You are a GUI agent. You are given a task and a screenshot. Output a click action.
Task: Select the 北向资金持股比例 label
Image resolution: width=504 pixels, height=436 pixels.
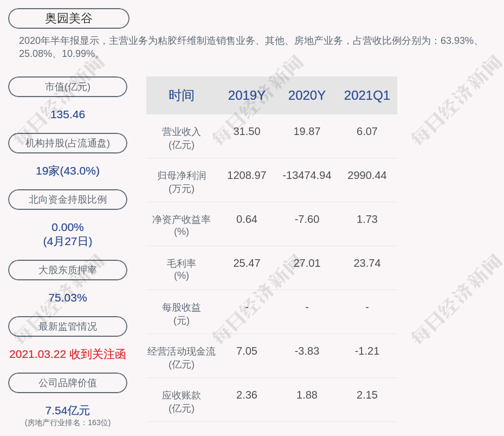click(x=68, y=200)
